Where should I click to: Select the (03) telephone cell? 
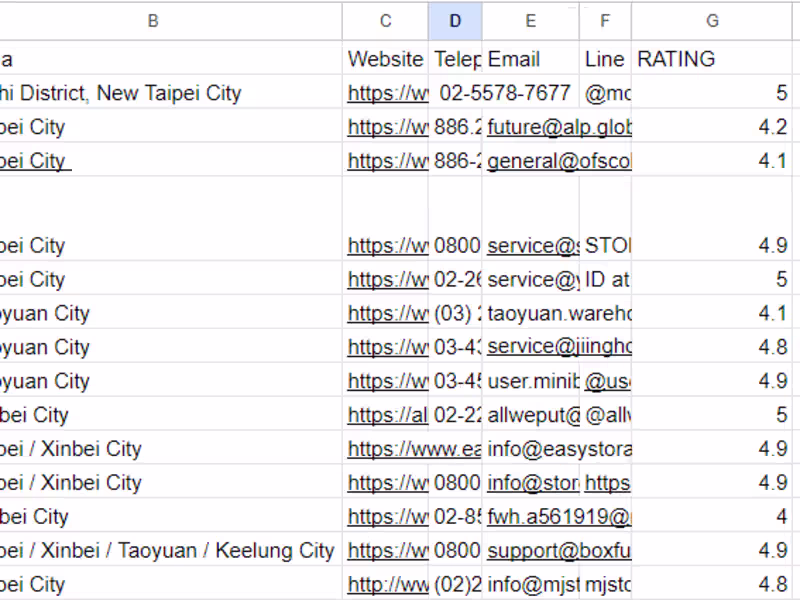coord(455,313)
